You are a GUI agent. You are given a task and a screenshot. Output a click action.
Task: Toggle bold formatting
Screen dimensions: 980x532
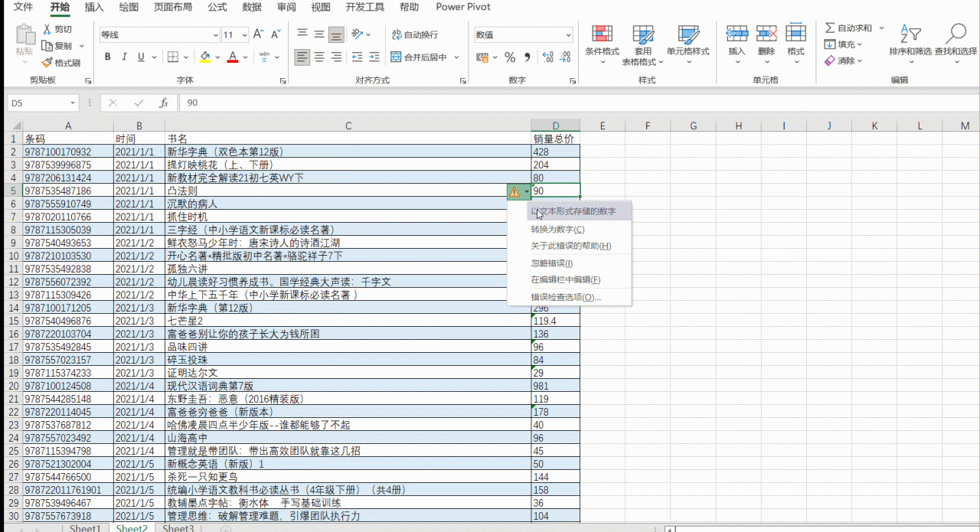(107, 57)
